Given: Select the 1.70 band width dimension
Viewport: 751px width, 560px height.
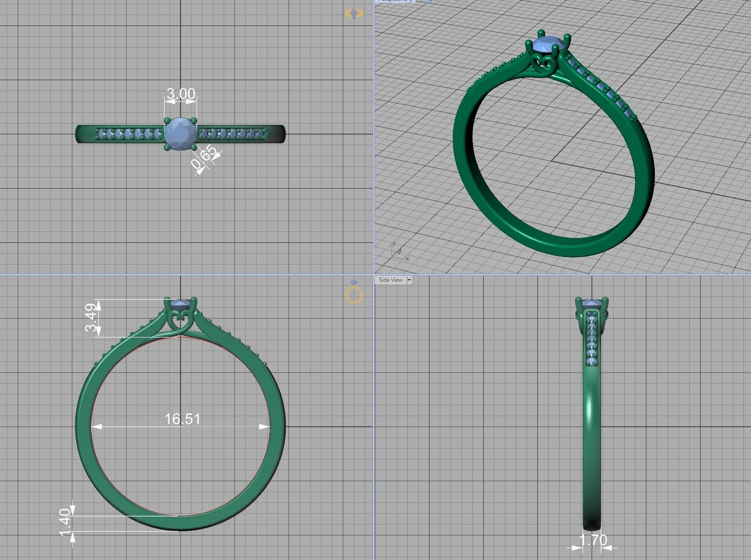Looking at the screenshot, I should [592, 540].
